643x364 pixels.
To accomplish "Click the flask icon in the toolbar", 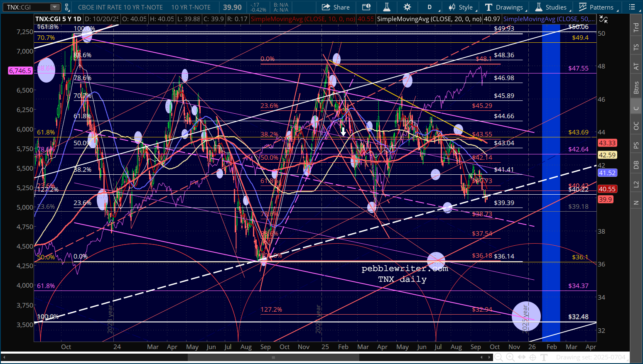I will click(386, 7).
